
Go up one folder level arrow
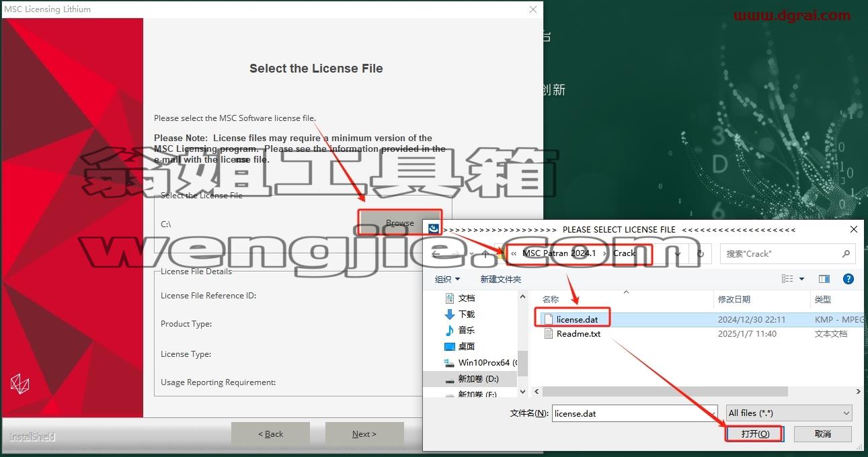coord(485,254)
